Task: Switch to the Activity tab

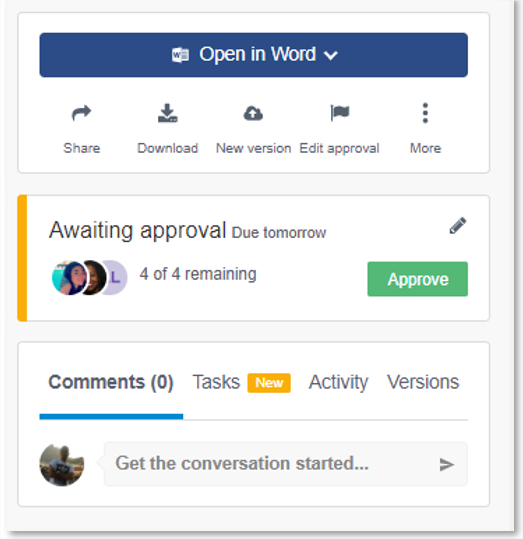Action: coord(338,382)
